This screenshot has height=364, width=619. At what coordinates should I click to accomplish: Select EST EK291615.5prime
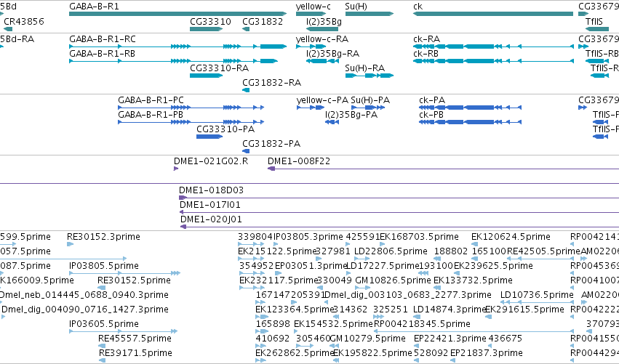(524, 310)
